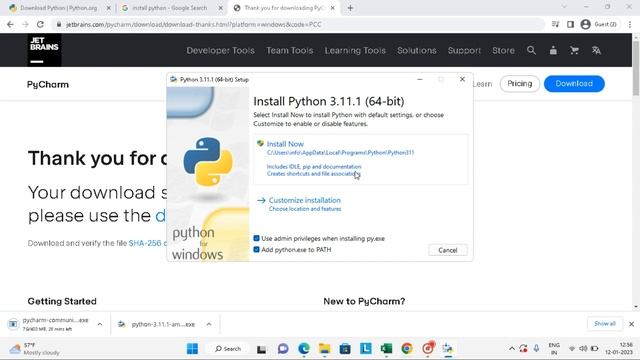Expand options for the pycharm-community download
The image size is (640, 360).
100,324
